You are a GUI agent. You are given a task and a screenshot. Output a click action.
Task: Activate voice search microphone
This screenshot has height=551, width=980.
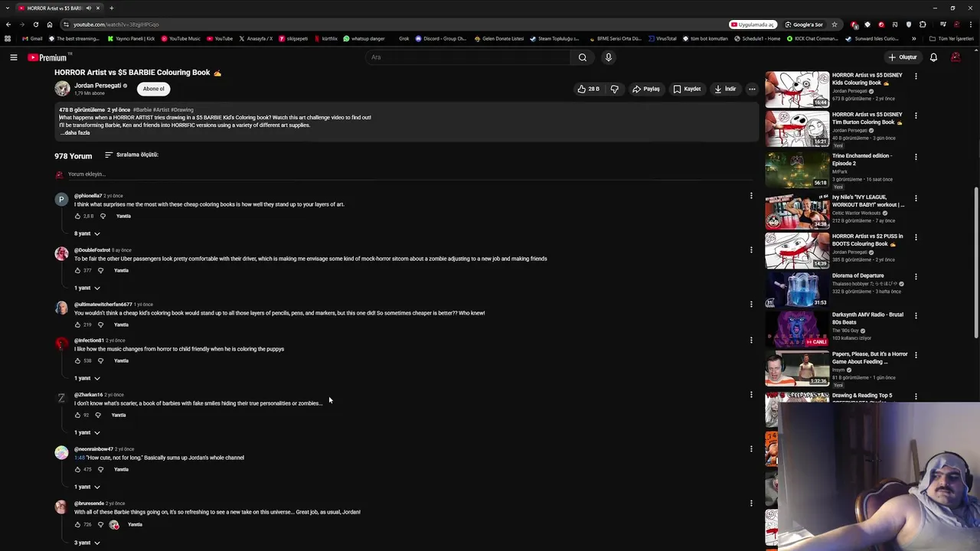click(x=608, y=57)
